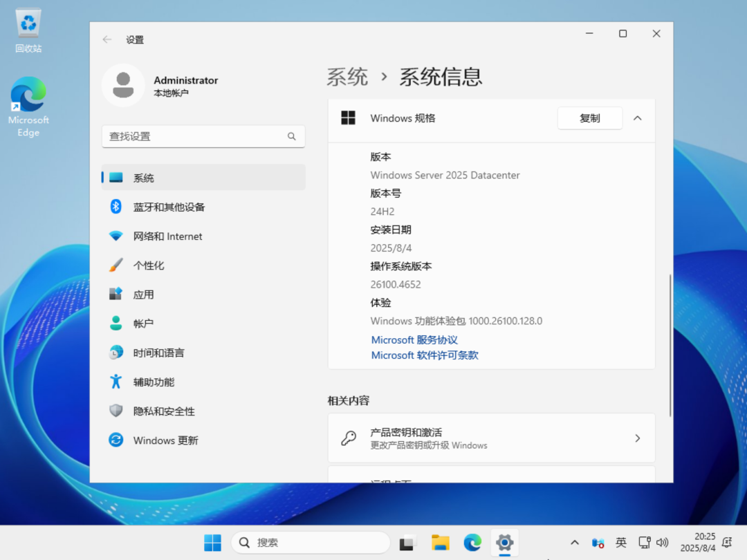The image size is (747, 560).
Task: Launch Edge from the taskbar
Action: point(472,543)
